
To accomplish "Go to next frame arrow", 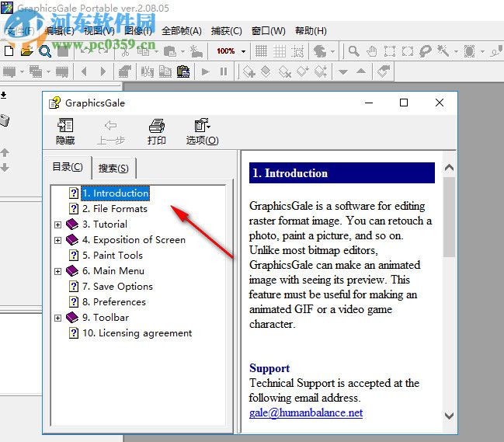I will click(103, 71).
